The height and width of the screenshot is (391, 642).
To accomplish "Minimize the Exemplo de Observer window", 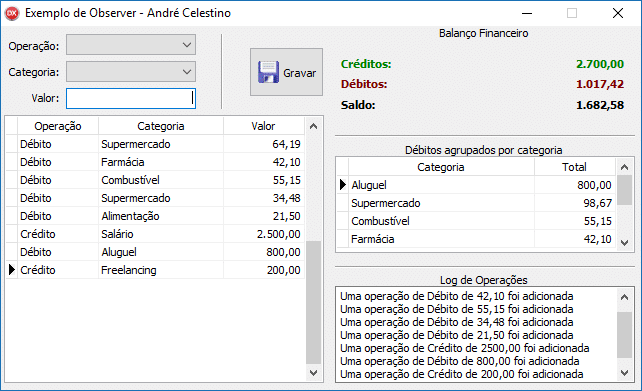I will coord(527,14).
